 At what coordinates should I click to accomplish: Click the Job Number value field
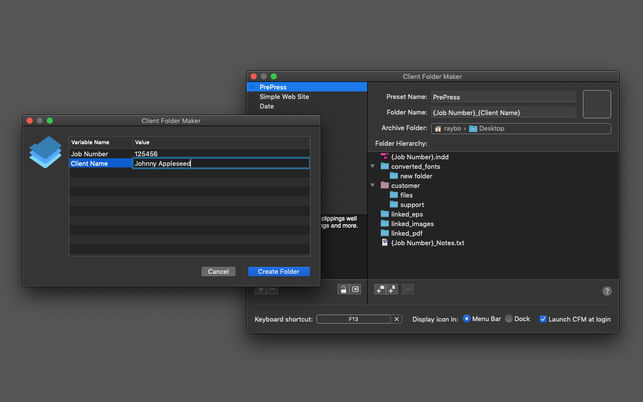[x=220, y=154]
